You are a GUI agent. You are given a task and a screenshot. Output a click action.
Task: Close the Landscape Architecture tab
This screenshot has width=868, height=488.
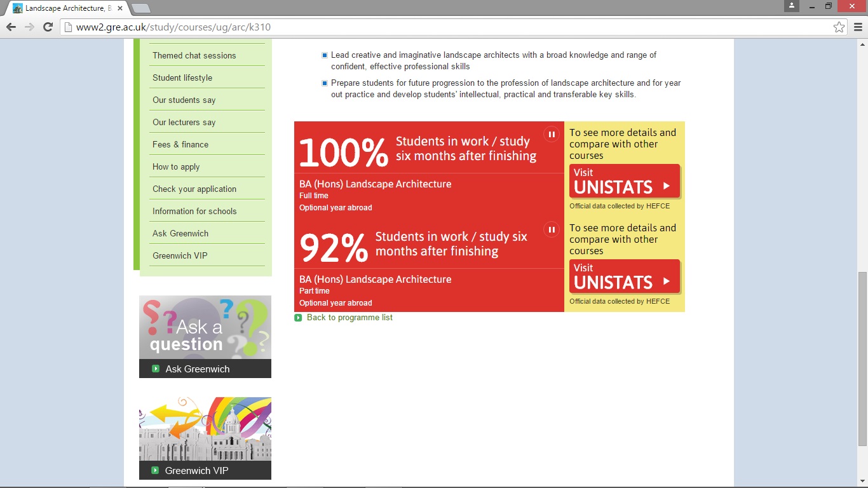pyautogui.click(x=120, y=8)
